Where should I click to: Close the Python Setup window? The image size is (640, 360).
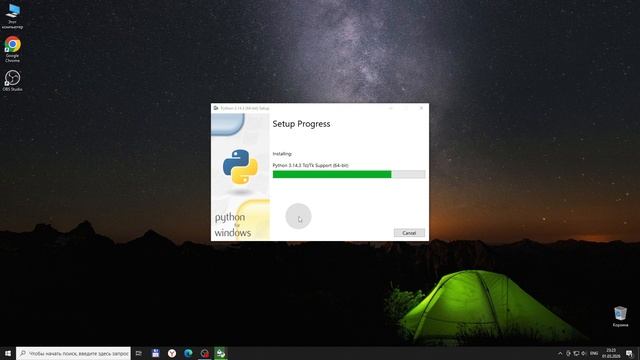421,108
